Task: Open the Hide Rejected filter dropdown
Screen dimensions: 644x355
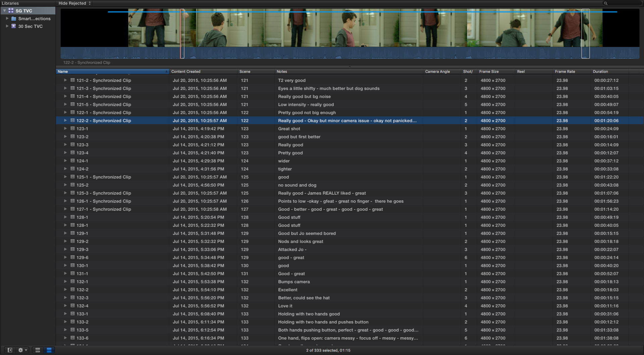Action: click(74, 3)
